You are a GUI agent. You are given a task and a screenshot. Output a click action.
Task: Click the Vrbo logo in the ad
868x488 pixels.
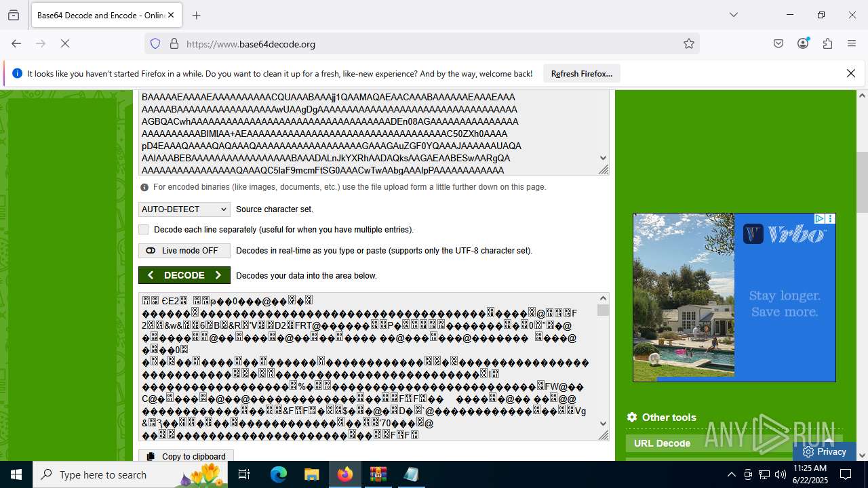pos(785,235)
